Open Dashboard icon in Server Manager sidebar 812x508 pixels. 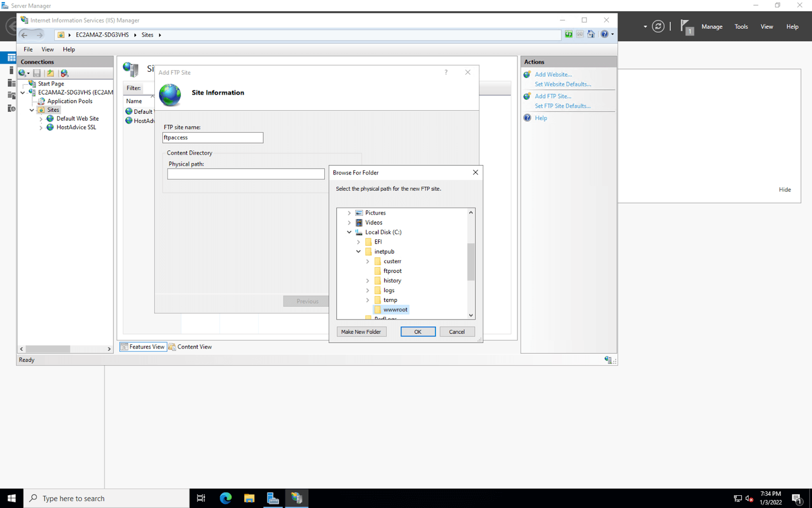[11, 58]
